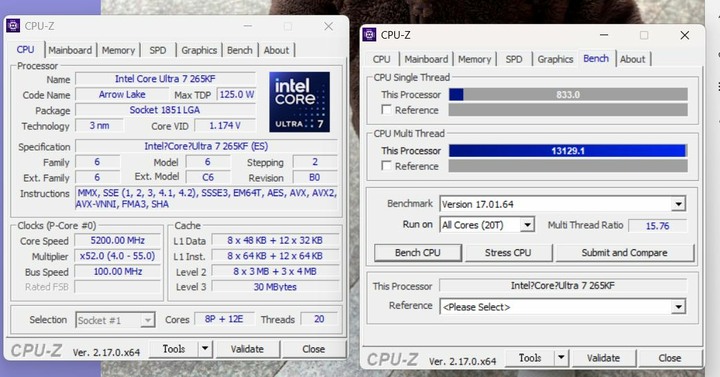Click Threads value 20
The image size is (720, 377).
point(319,319)
